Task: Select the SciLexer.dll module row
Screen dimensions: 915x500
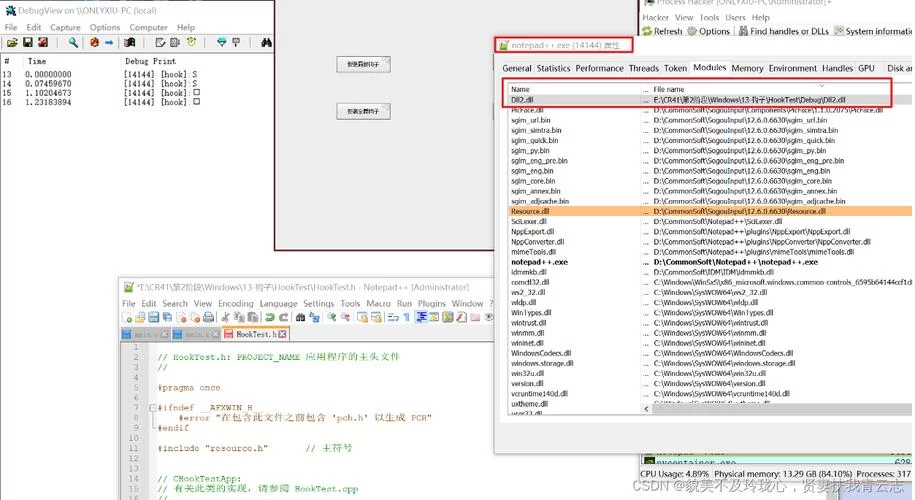Action: [x=710, y=222]
